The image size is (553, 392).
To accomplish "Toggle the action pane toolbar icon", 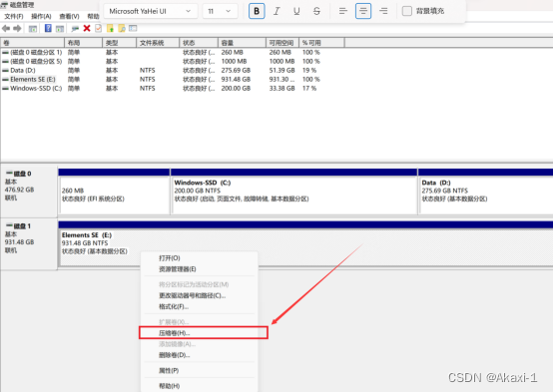I will (60, 29).
